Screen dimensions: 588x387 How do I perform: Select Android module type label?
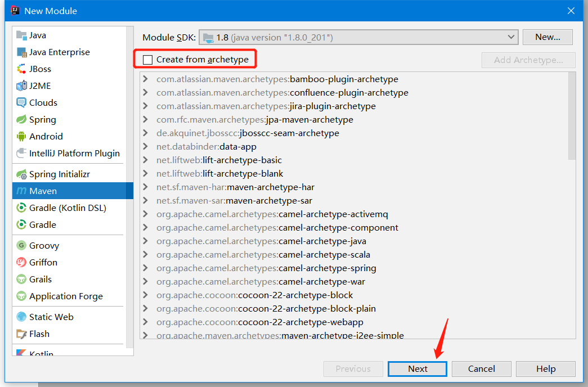click(46, 137)
